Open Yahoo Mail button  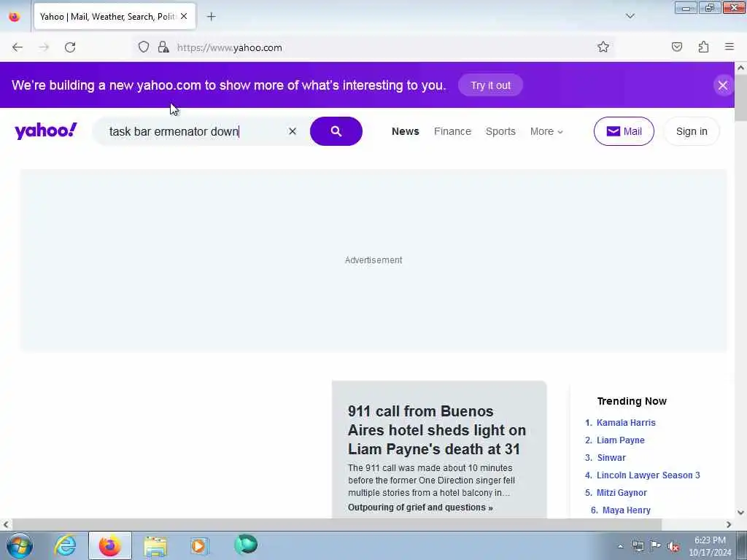tap(624, 131)
